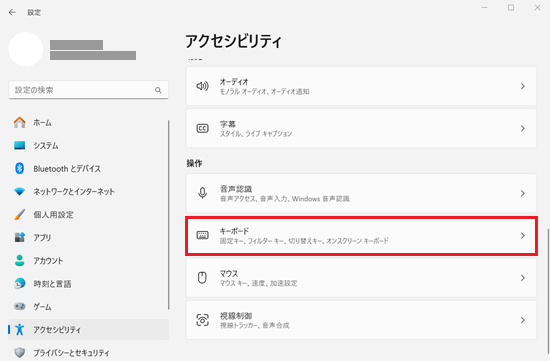
Task: Maximize the settings window
Action: 511,7
